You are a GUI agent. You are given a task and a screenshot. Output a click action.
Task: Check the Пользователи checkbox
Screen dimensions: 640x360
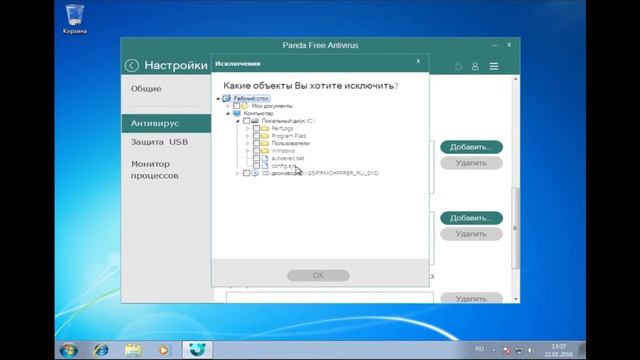coord(256,143)
